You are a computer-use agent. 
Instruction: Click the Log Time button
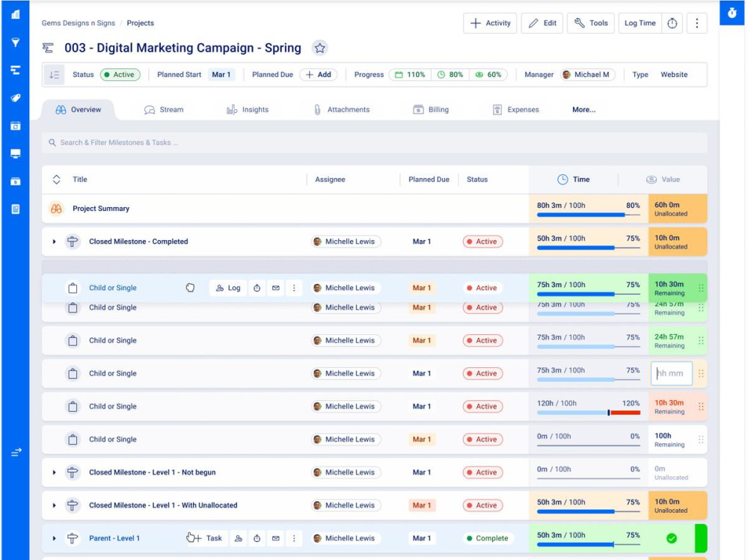(640, 23)
